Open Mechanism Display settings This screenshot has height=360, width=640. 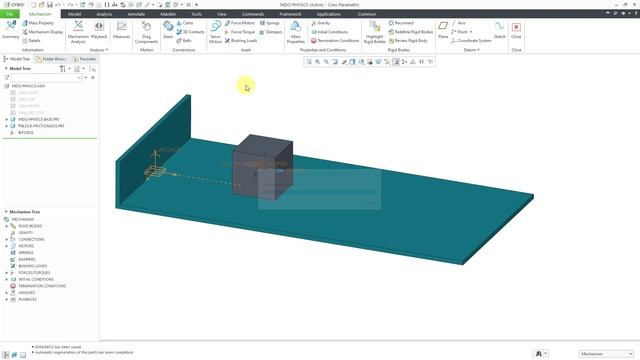pos(42,32)
